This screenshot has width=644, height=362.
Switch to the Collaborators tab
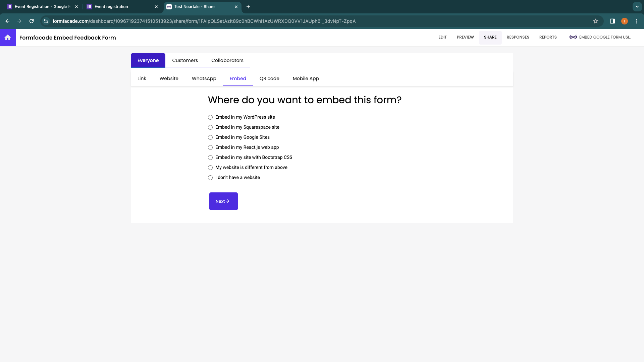227,60
